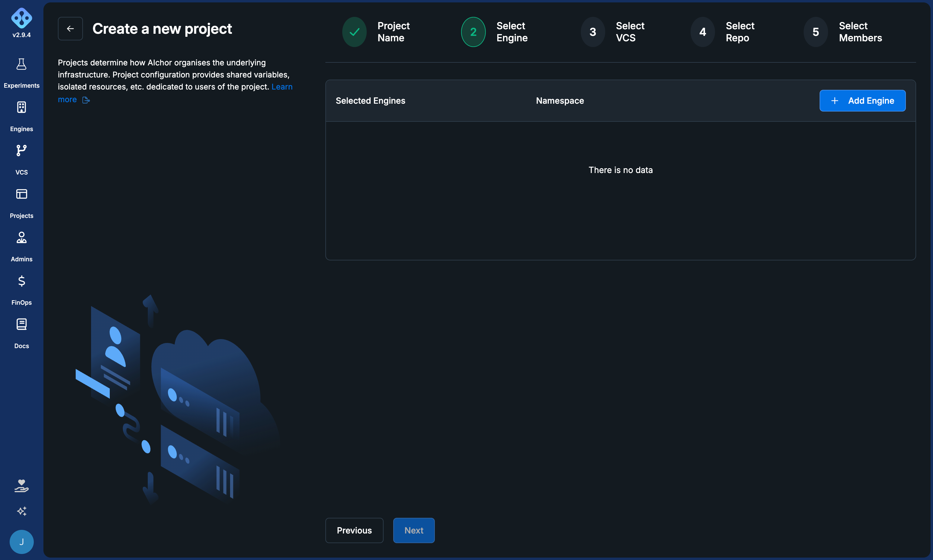Open the Admins sidebar icon
Screen dimensions: 933x560
tap(21, 238)
